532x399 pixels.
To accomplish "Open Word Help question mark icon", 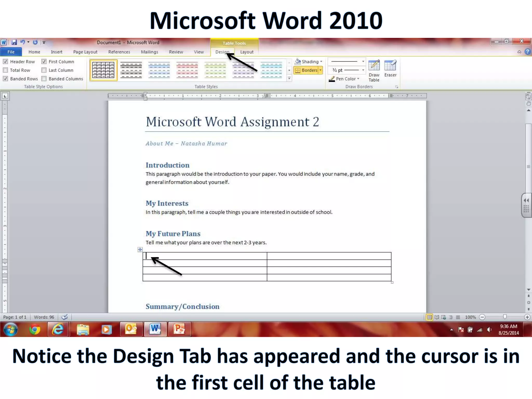I will click(x=527, y=52).
